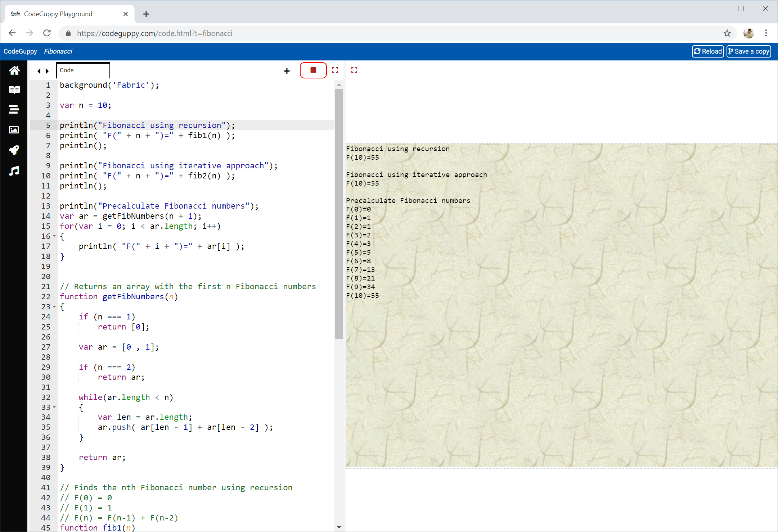Click the Save a copy button
The height and width of the screenshot is (532, 778).
748,51
